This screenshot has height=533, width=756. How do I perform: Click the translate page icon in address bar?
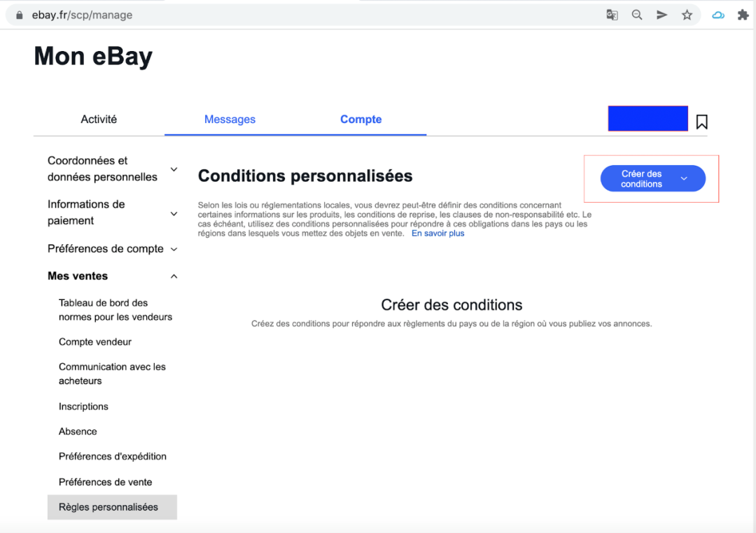[x=612, y=15]
